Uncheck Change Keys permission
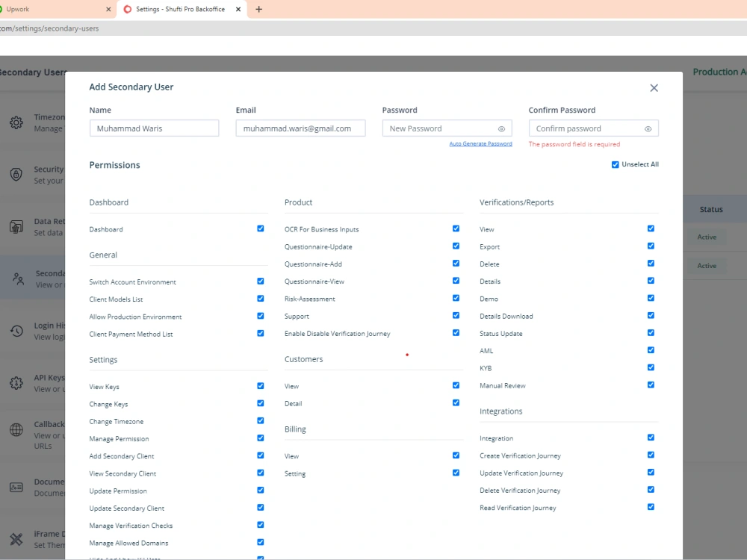 click(x=261, y=403)
